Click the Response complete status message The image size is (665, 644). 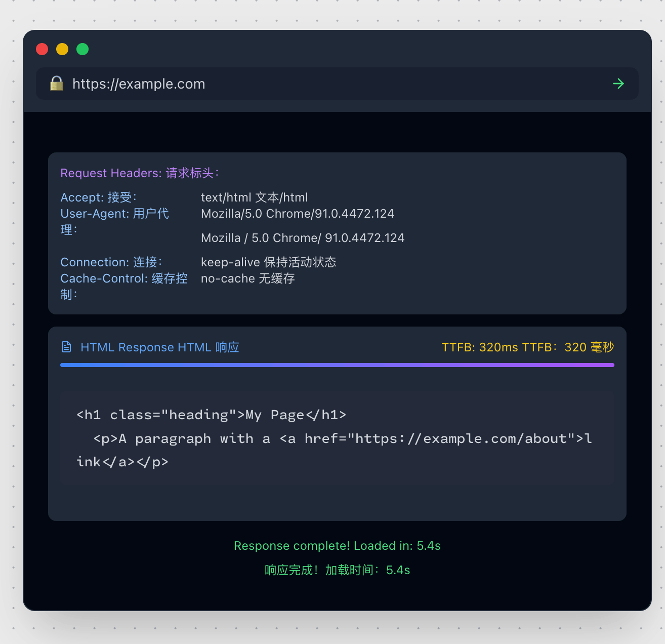pos(337,546)
